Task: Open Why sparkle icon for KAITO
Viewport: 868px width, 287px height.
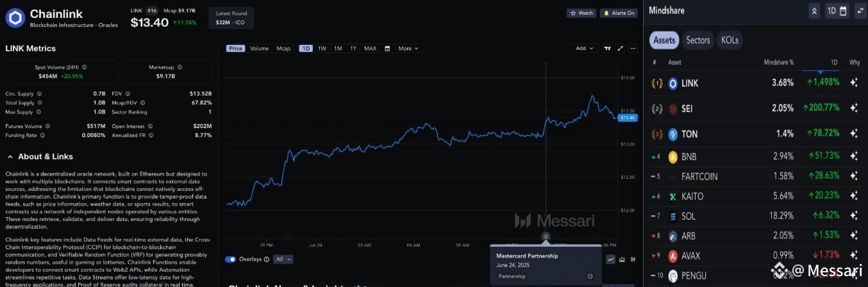Action: click(854, 196)
